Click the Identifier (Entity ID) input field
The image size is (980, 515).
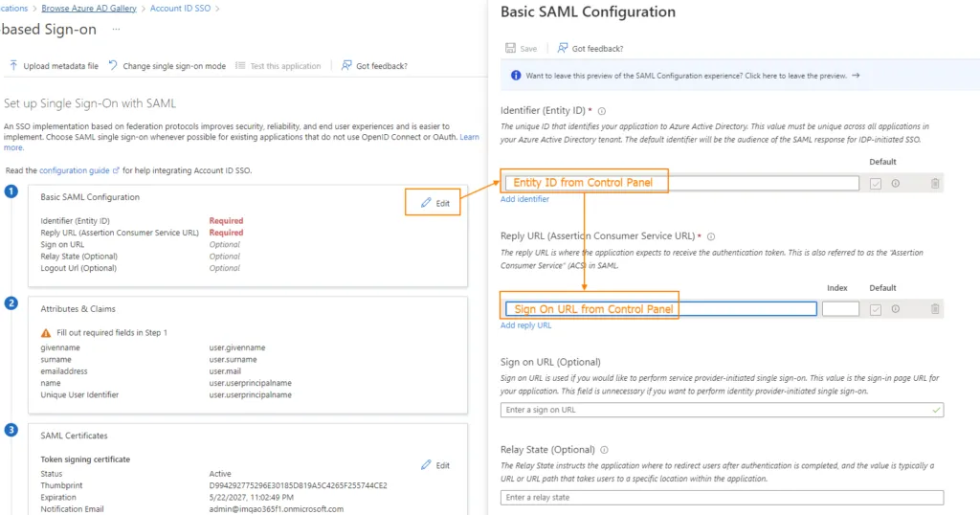point(681,183)
